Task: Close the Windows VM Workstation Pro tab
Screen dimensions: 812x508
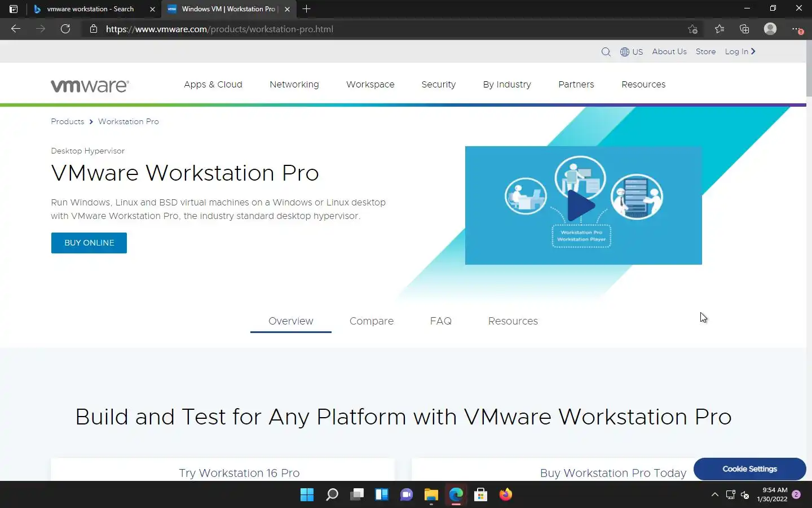Action: (x=287, y=9)
